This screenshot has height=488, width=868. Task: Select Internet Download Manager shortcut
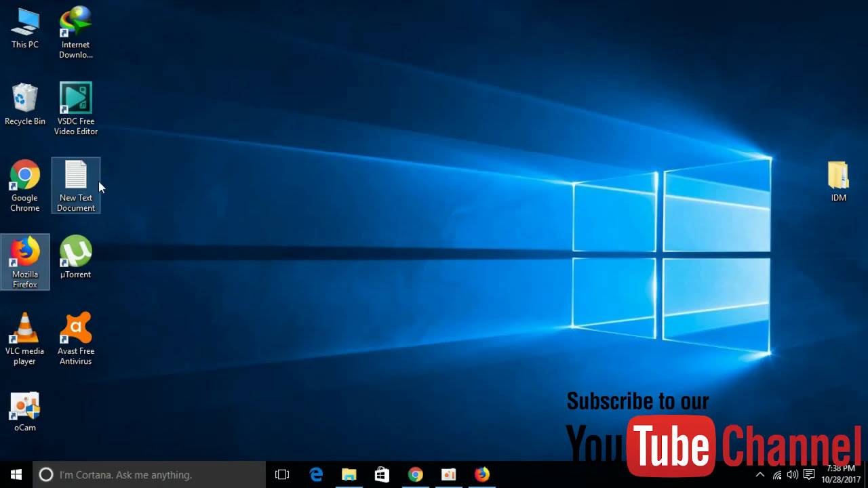coord(76,33)
